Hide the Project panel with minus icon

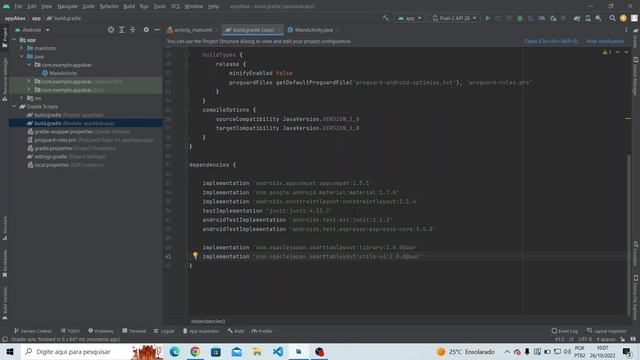[x=157, y=30]
